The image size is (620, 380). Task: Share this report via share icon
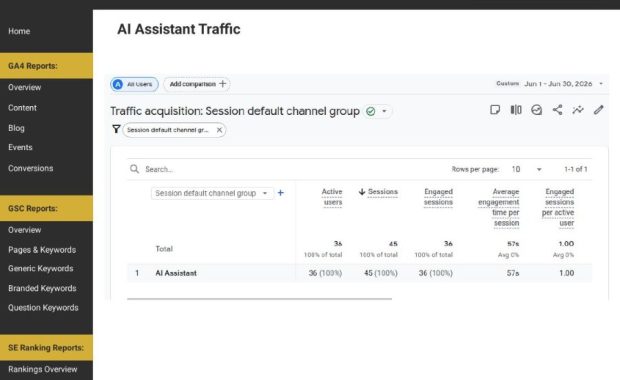coord(557,110)
